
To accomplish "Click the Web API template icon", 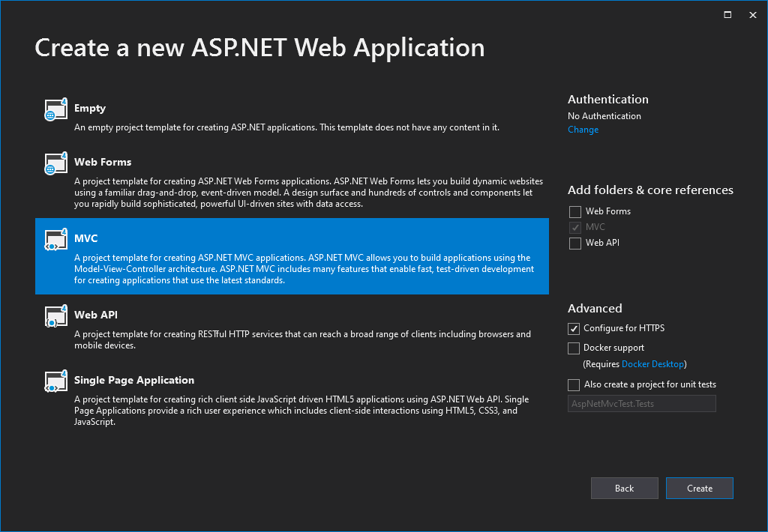I will tap(55, 316).
